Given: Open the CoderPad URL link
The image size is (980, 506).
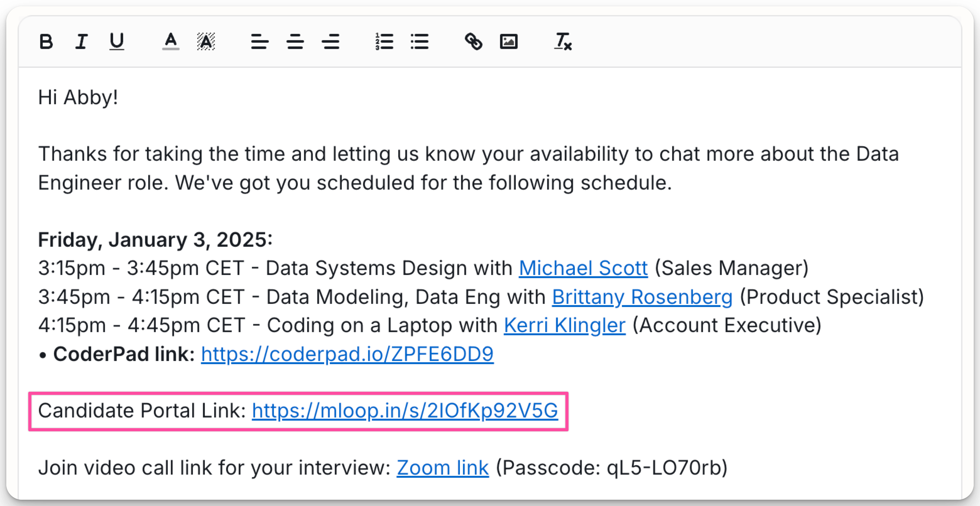Looking at the screenshot, I should click(x=347, y=354).
